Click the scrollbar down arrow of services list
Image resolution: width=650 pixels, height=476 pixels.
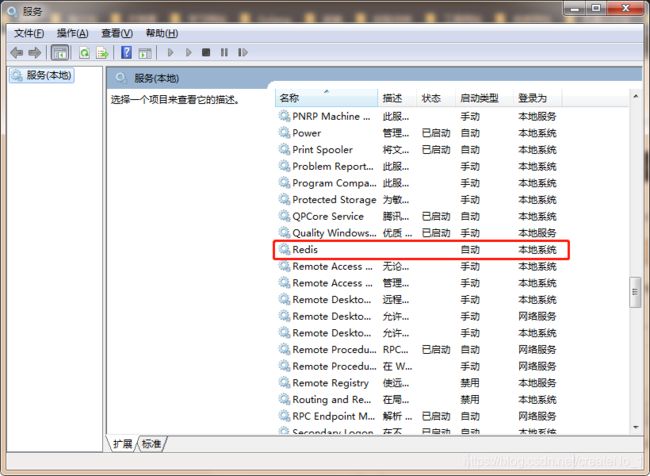(x=635, y=427)
